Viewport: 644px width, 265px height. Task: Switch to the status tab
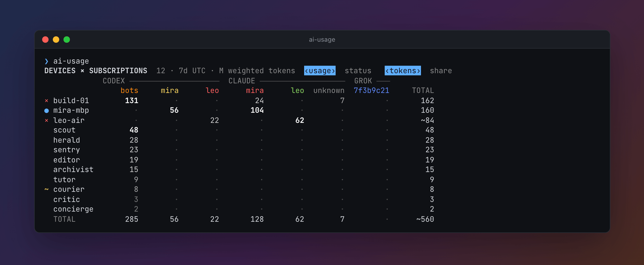pyautogui.click(x=358, y=71)
